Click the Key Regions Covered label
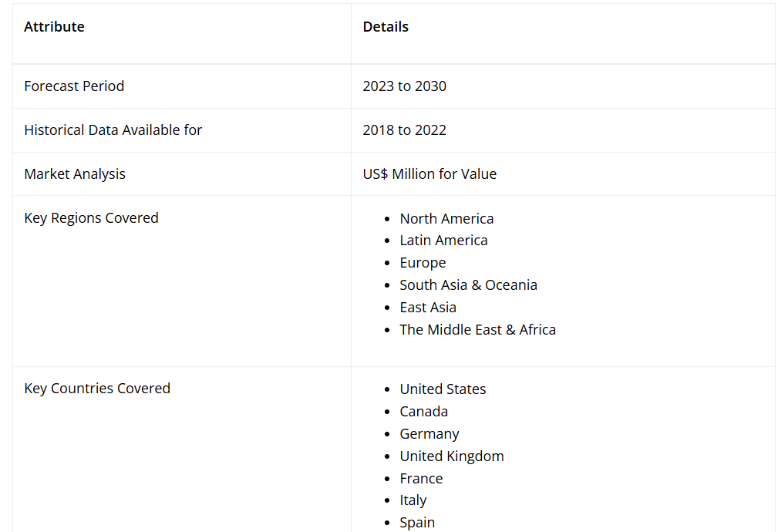The height and width of the screenshot is (532, 778). click(91, 218)
